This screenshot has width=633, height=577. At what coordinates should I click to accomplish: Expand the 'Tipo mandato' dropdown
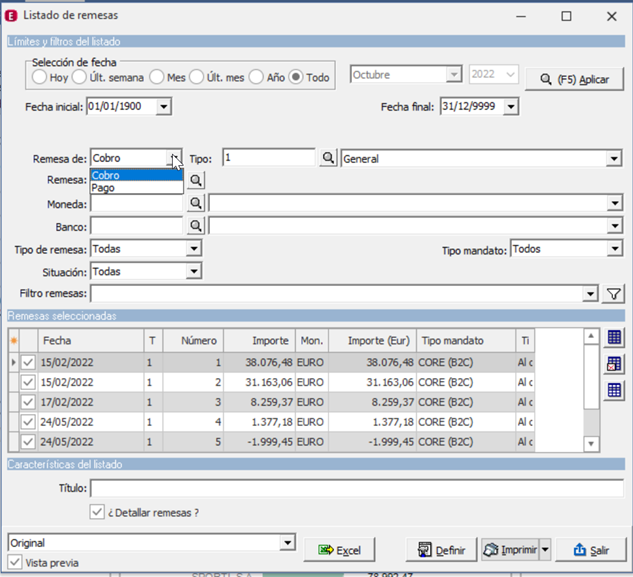[x=613, y=249]
